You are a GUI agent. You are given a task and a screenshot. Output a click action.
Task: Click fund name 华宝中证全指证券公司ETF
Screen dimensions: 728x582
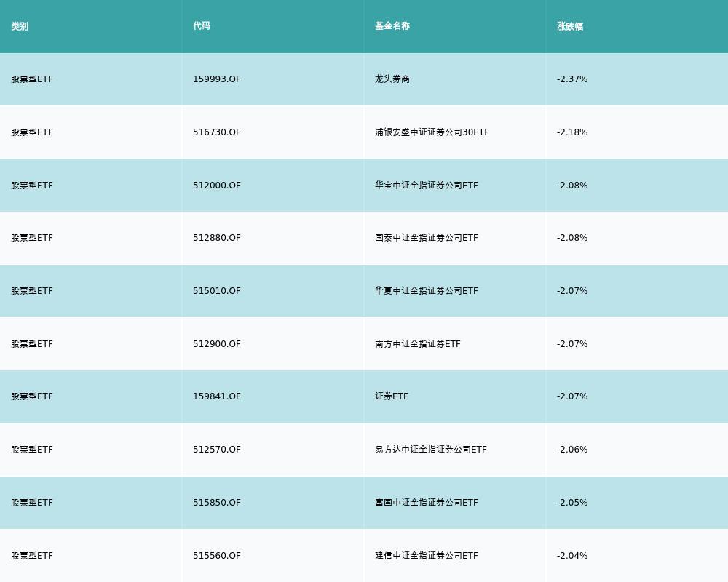pyautogui.click(x=426, y=186)
